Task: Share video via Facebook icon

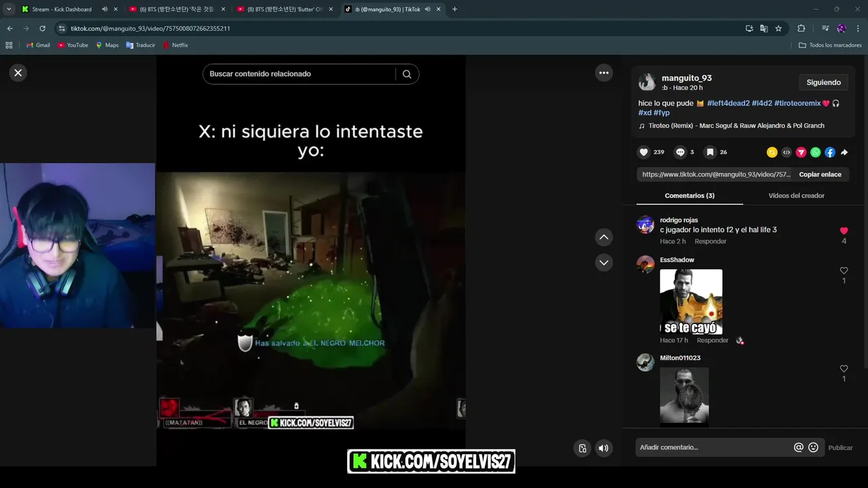Action: [x=830, y=152]
